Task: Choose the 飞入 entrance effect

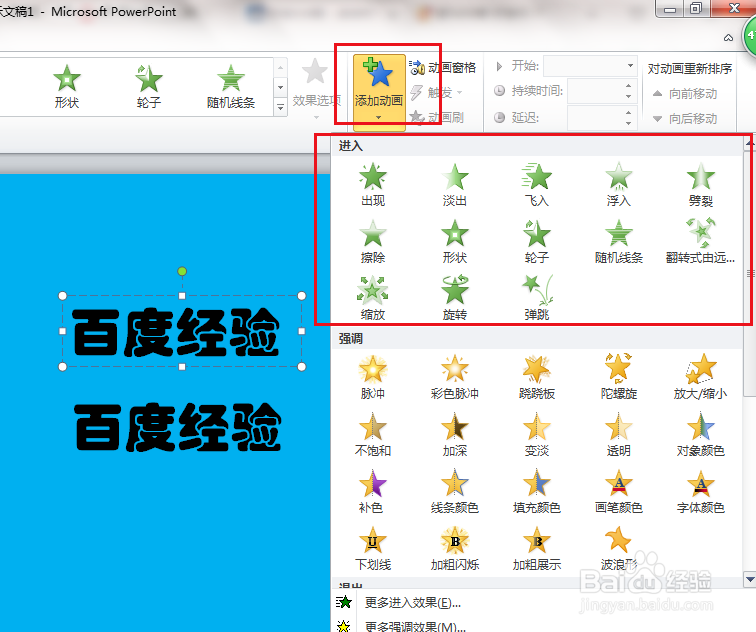Action: pyautogui.click(x=537, y=185)
